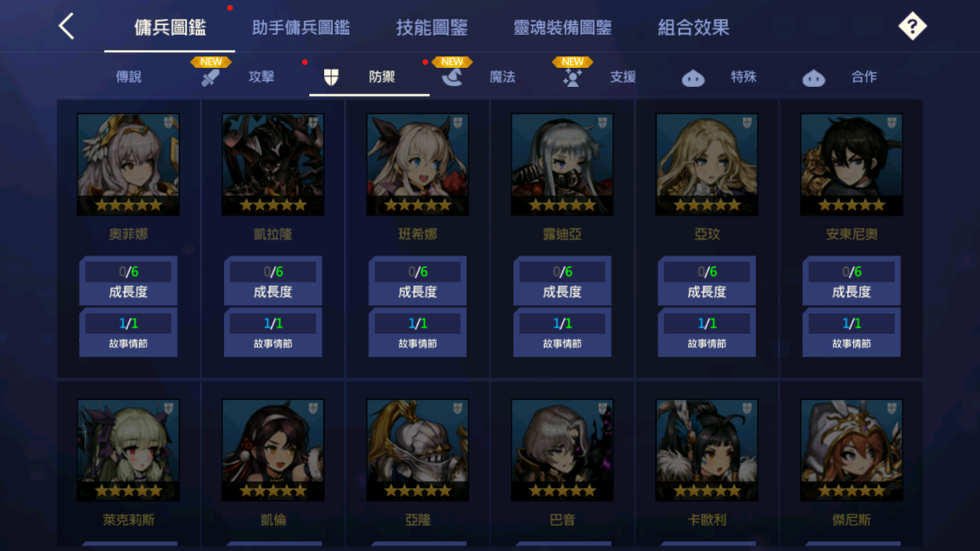Screen dimensions: 980x551
Task: Select the blob icon next to 合作
Action: (813, 78)
